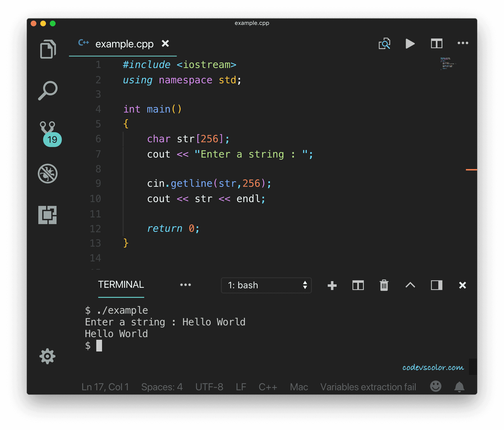
Task: Move panel to the right side
Action: pyautogui.click(x=436, y=285)
